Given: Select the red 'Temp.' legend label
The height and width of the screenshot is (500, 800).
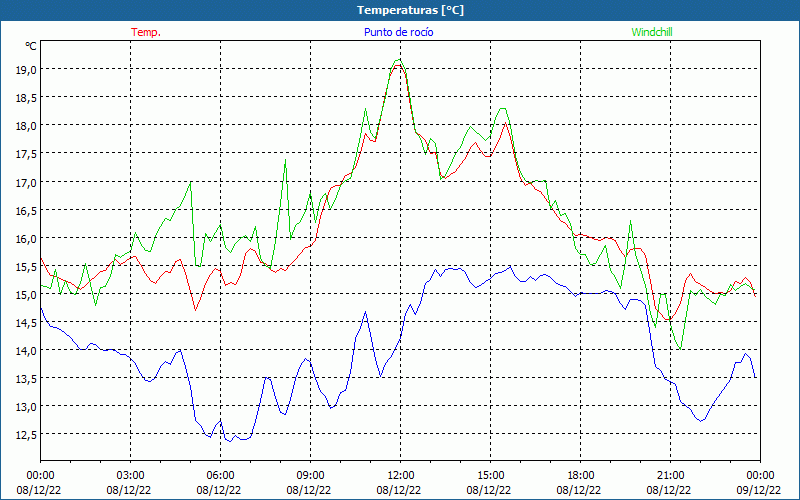Looking at the screenshot, I should pyautogui.click(x=146, y=32).
